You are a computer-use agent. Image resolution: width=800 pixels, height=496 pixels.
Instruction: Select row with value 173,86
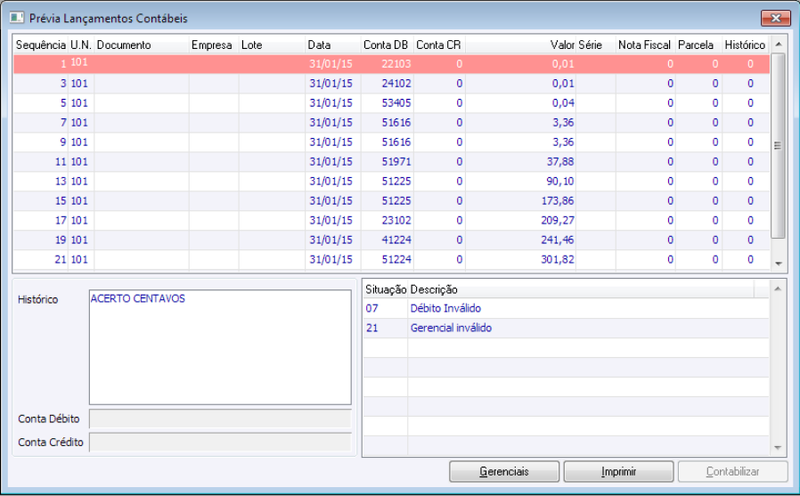[391, 201]
